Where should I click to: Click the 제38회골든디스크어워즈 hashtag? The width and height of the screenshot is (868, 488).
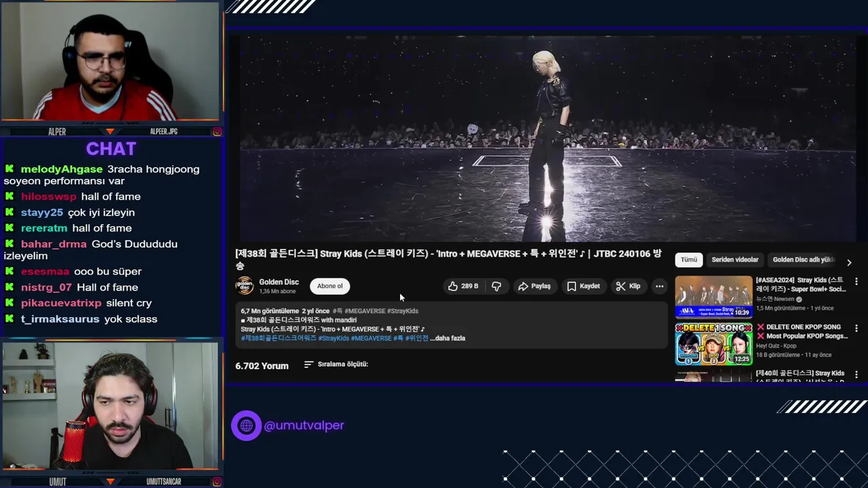pyautogui.click(x=279, y=338)
